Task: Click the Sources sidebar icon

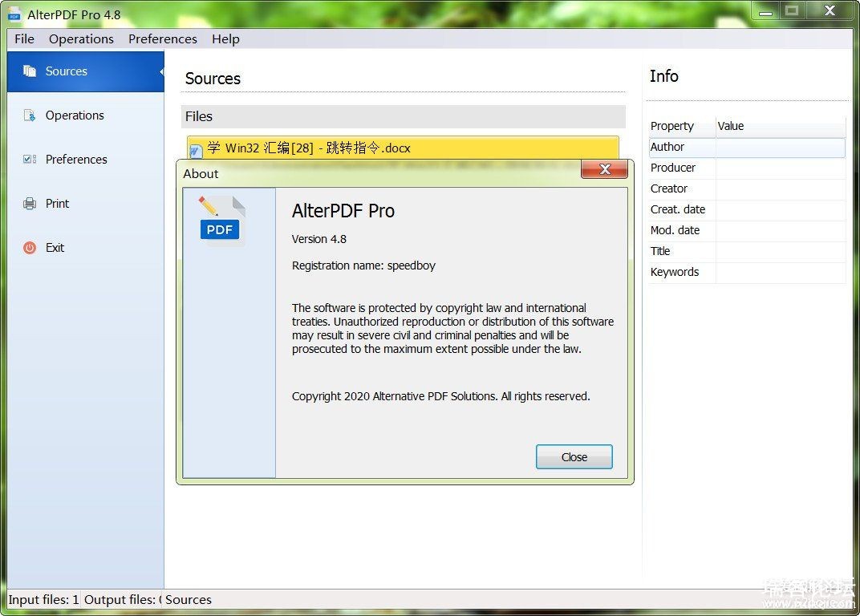Action: tap(30, 71)
